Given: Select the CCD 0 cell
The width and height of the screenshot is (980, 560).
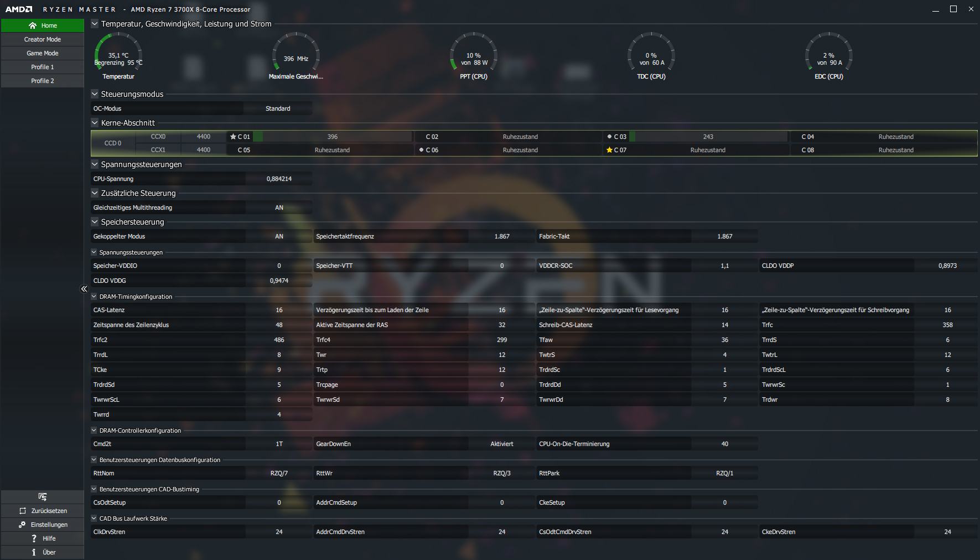Looking at the screenshot, I should (113, 143).
